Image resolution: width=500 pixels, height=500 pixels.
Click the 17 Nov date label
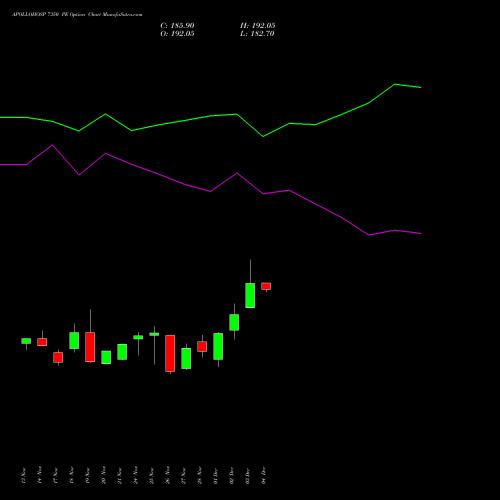pyautogui.click(x=56, y=475)
